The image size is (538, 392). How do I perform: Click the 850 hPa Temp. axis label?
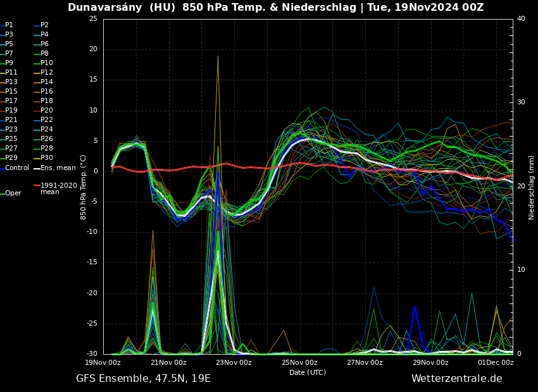pyautogui.click(x=84, y=187)
